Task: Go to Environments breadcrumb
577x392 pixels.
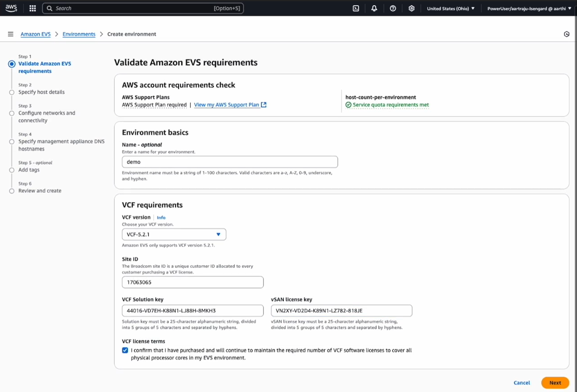Action: (79, 34)
